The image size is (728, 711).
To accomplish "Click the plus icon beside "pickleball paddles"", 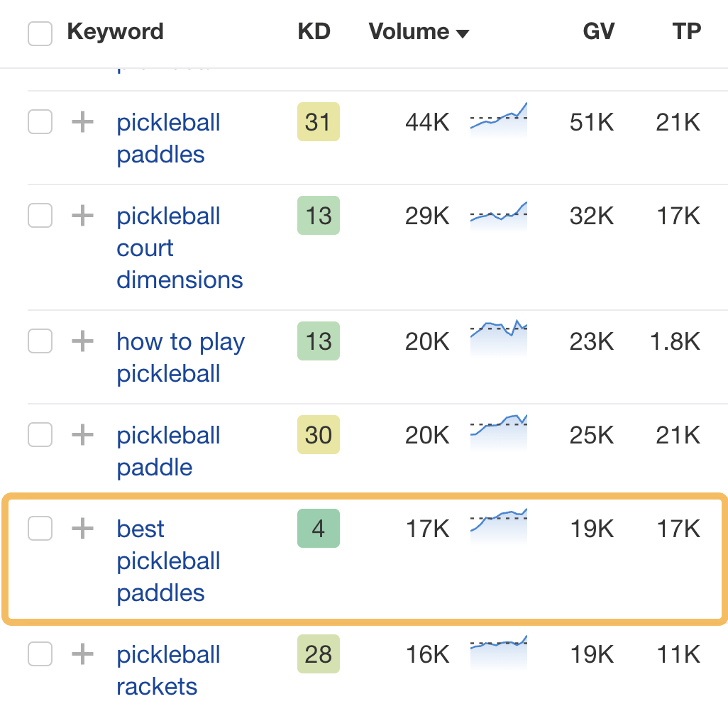I will click(82, 122).
